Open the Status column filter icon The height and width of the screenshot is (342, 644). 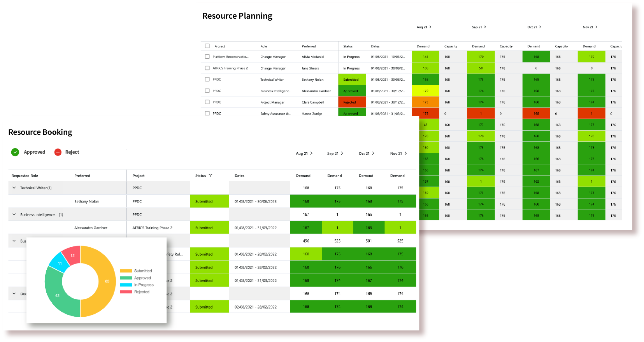click(211, 176)
